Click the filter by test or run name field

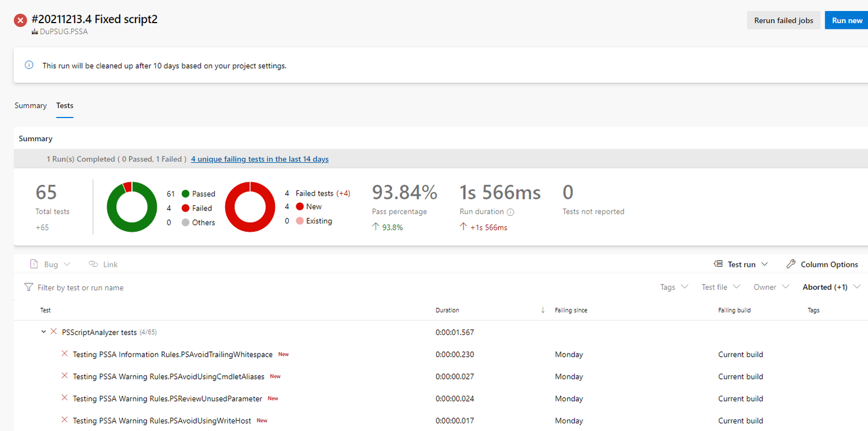tap(81, 287)
